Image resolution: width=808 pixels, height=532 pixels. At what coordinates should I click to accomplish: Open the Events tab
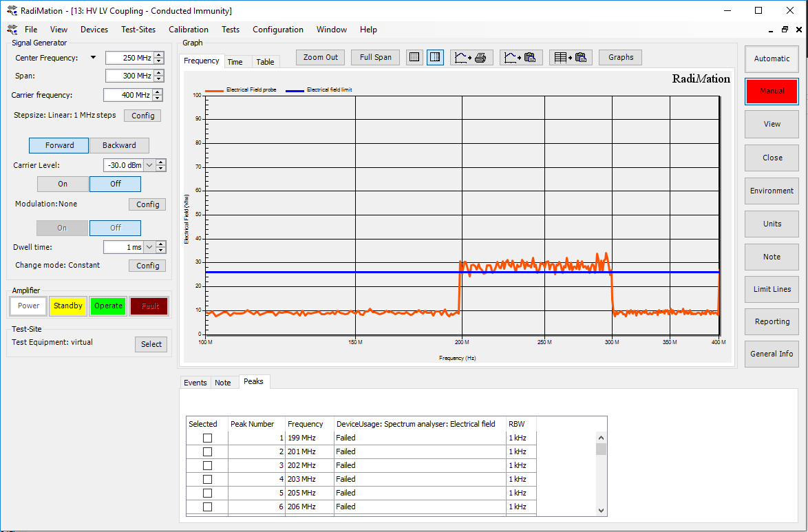pos(195,383)
